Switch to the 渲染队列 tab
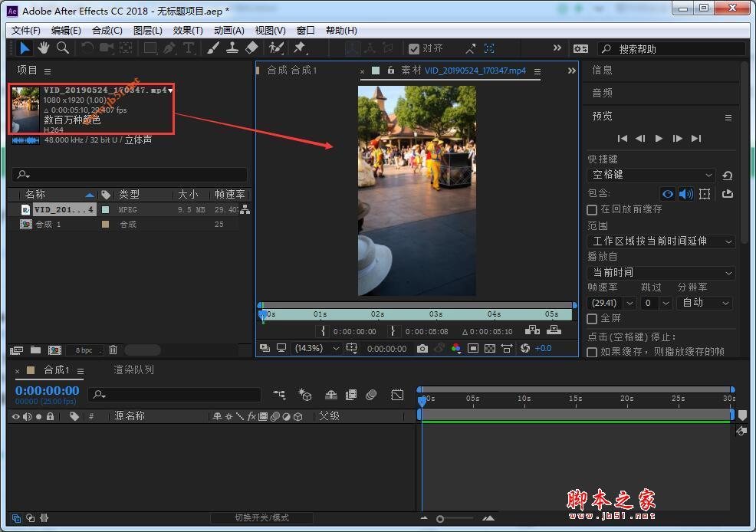The image size is (756, 532). [x=133, y=370]
